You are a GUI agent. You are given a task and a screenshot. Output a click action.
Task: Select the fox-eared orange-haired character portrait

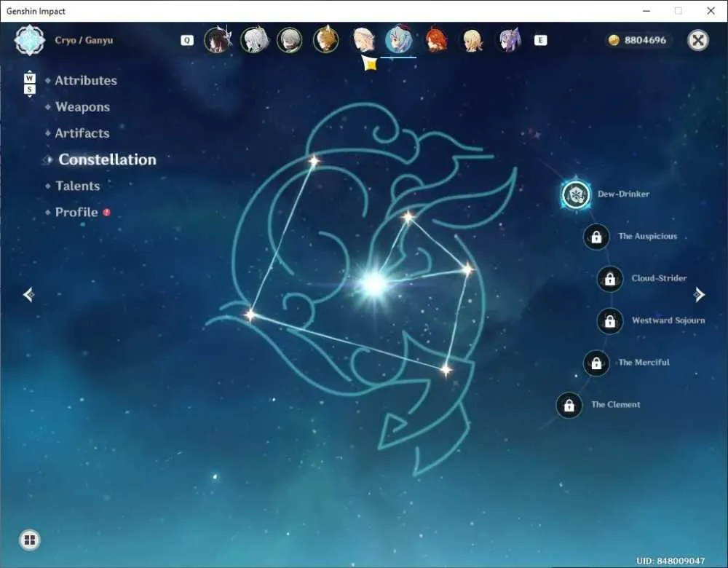[325, 39]
